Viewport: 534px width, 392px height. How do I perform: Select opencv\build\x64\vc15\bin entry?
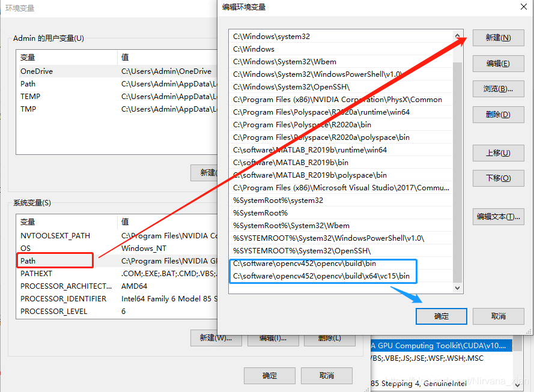pyautogui.click(x=341, y=276)
